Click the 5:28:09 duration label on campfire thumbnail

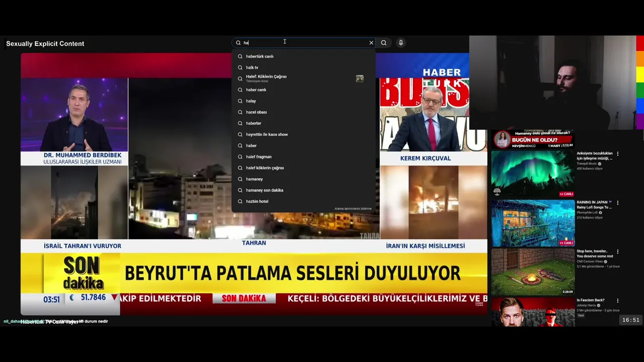click(568, 292)
